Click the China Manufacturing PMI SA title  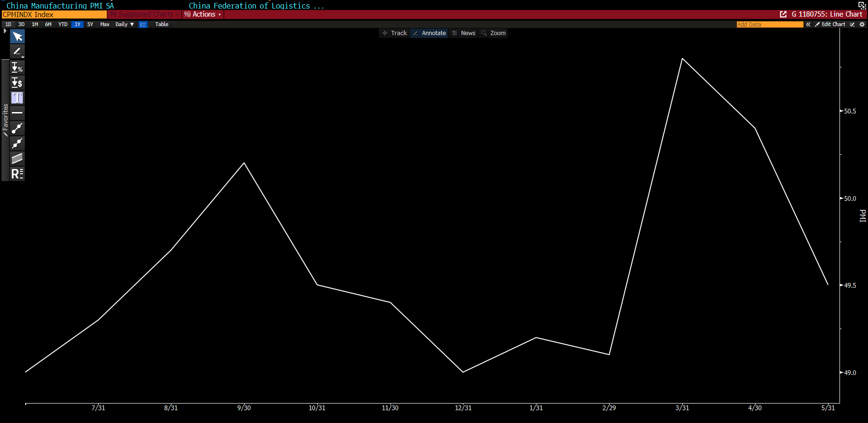[60, 6]
